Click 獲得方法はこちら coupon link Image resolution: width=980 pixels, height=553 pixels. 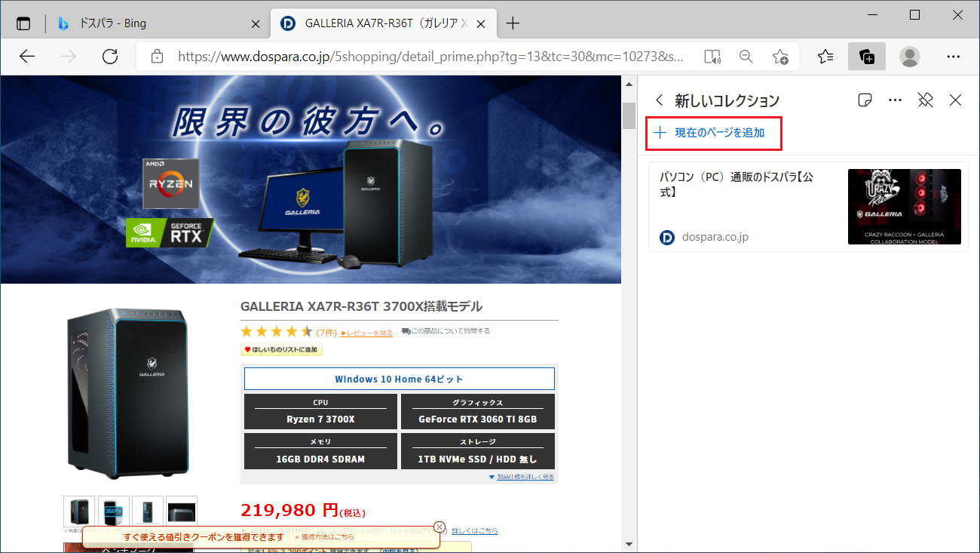click(324, 537)
